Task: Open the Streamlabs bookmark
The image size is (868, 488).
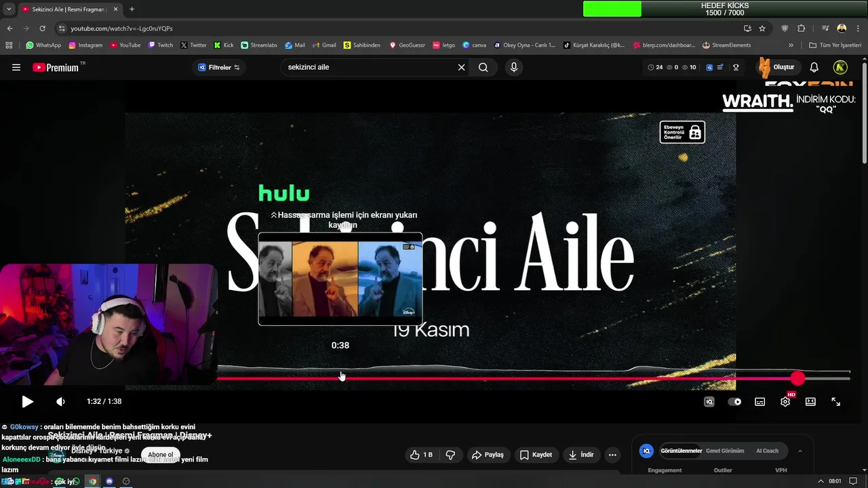Action: click(259, 45)
